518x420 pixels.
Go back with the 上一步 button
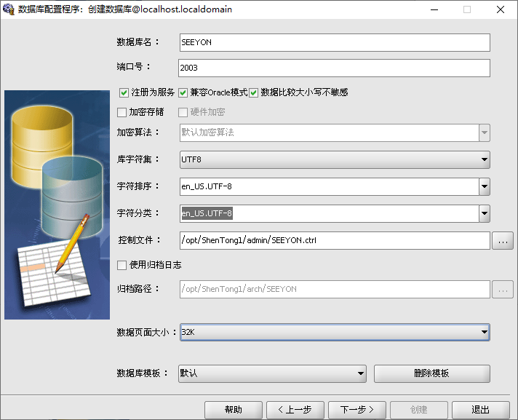coord(295,410)
